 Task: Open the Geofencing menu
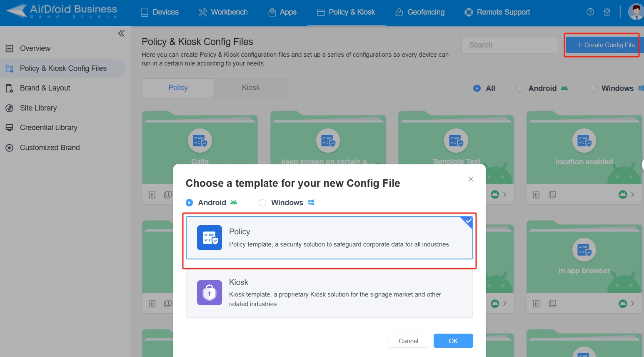pyautogui.click(x=420, y=13)
